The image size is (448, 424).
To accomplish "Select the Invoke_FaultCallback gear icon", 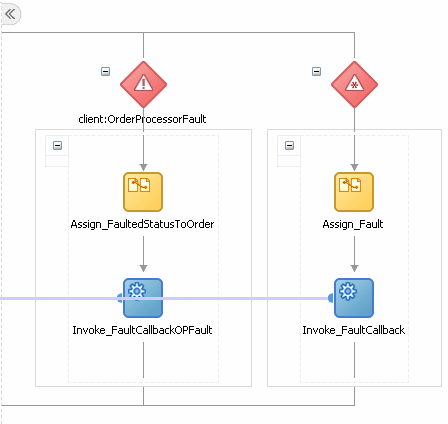I will coord(354,298).
